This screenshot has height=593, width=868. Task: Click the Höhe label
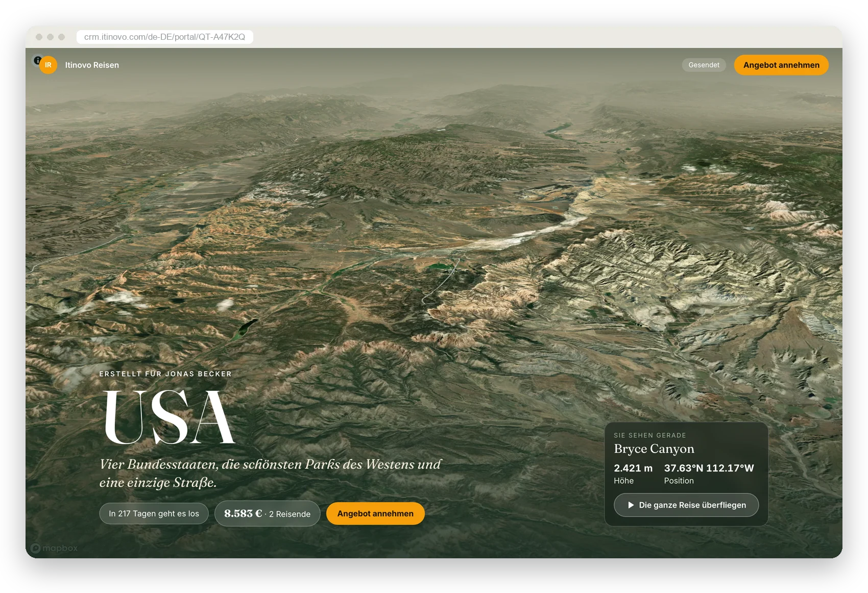pos(623,481)
